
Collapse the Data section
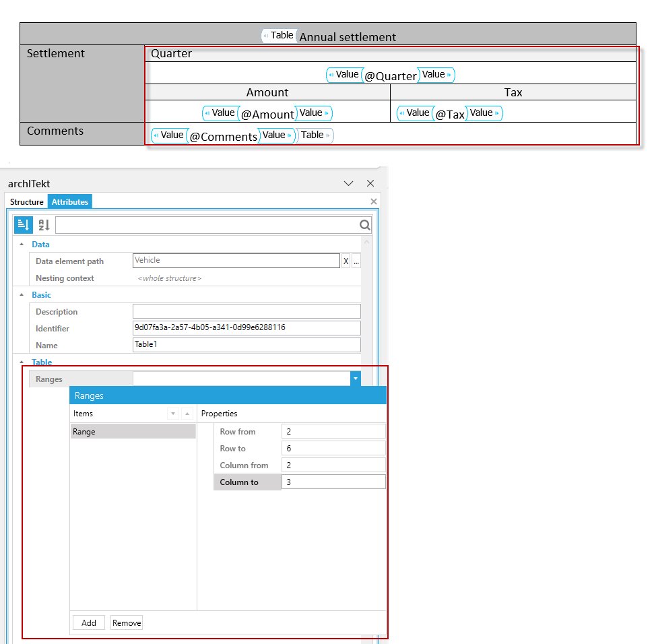pyautogui.click(x=22, y=245)
